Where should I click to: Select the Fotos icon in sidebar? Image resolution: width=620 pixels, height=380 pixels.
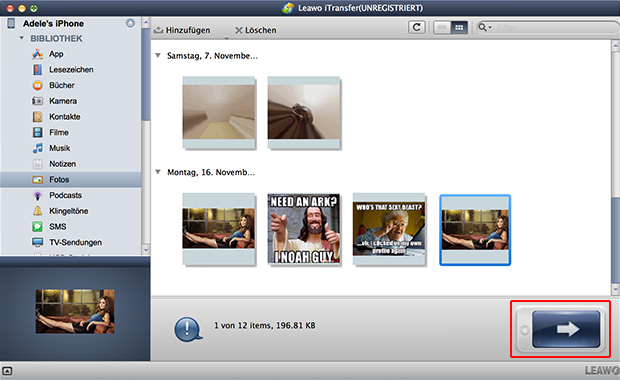pos(38,180)
